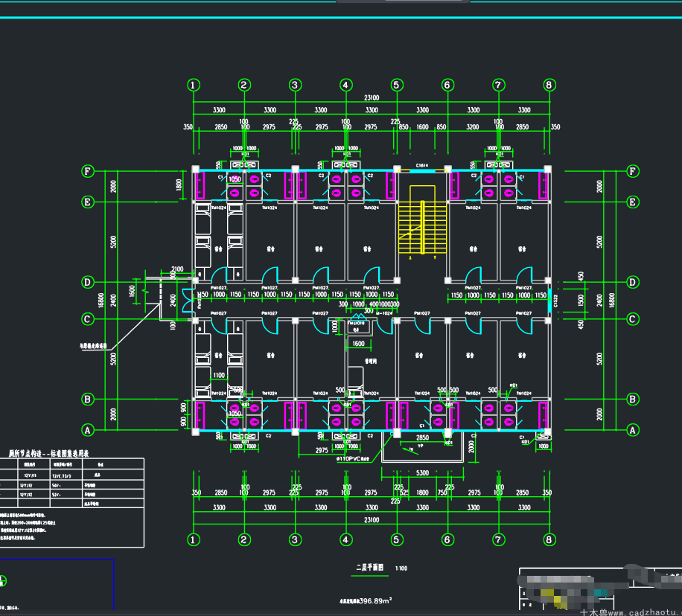Click axis bubble E on the right side
The width and height of the screenshot is (682, 616).
click(x=632, y=202)
